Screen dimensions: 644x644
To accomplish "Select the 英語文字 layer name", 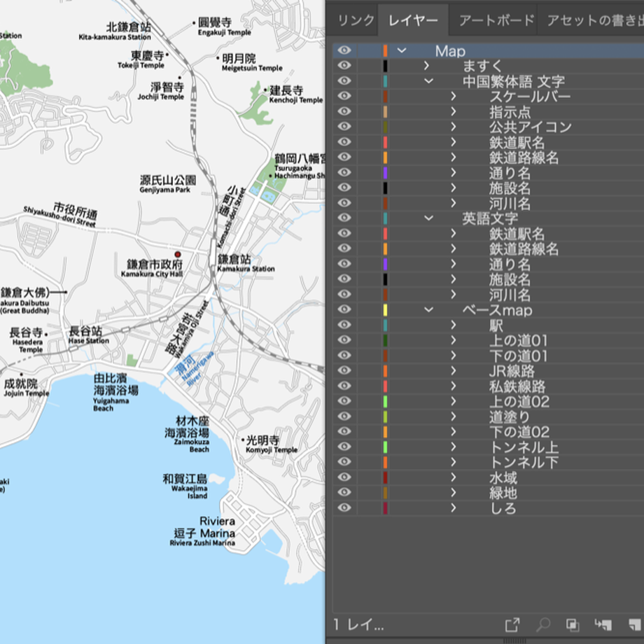I will click(x=490, y=218).
